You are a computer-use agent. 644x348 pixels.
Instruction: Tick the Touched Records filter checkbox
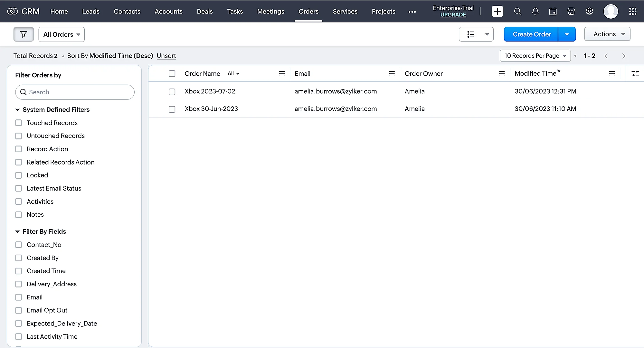click(19, 123)
